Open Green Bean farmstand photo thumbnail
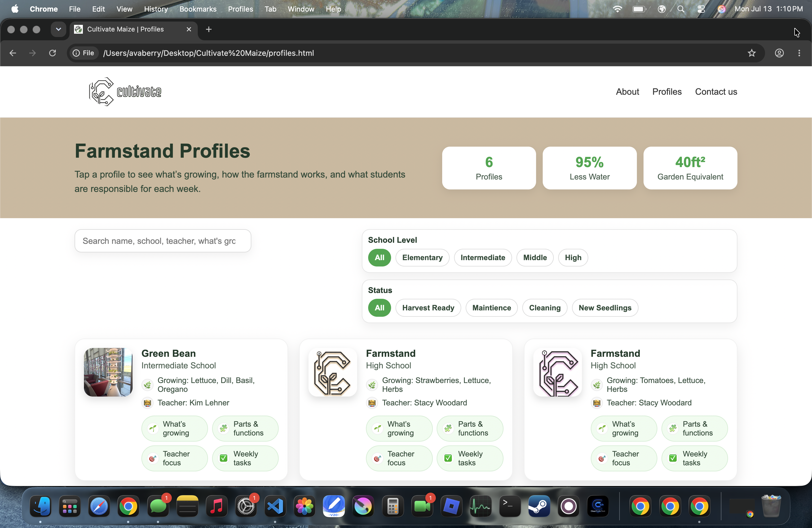Image resolution: width=812 pixels, height=528 pixels. [108, 372]
